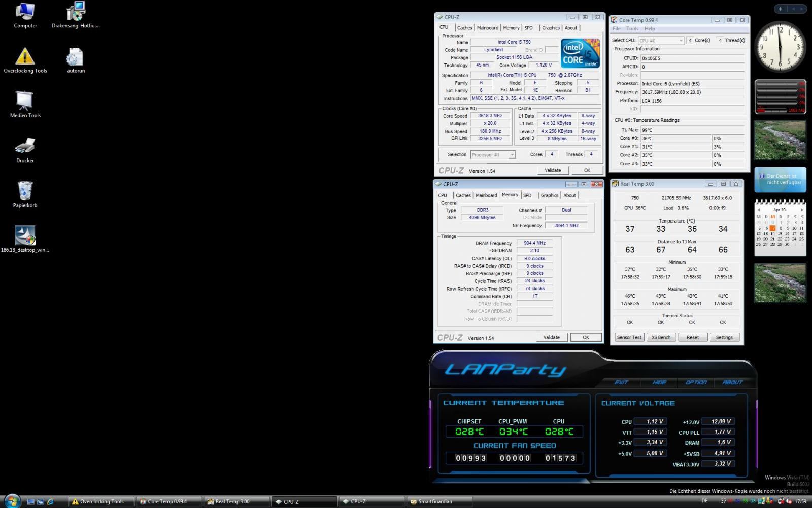Click the Real Temp title bar icon

point(615,184)
